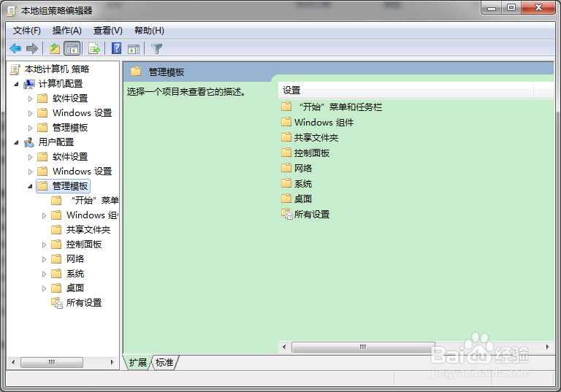Open the 文件(F) menu
The width and height of the screenshot is (561, 392).
point(27,31)
